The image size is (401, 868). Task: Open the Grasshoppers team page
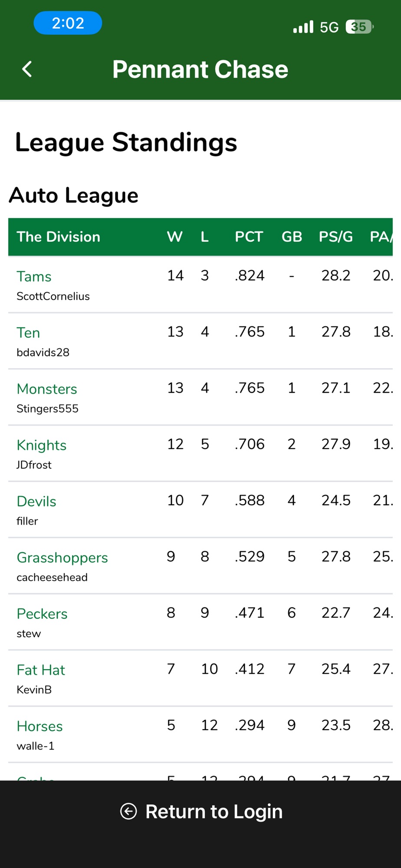pos(62,558)
